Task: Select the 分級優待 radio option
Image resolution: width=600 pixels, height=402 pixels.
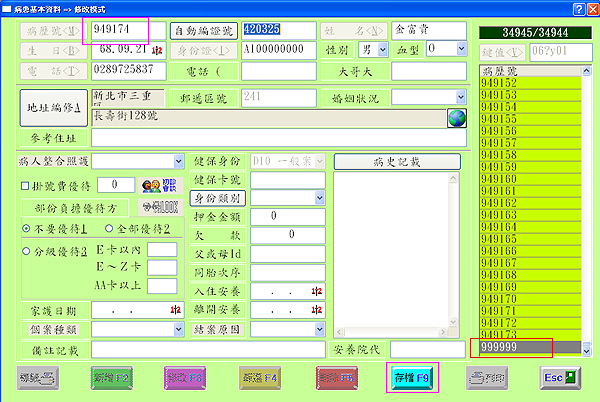Action: point(26,251)
